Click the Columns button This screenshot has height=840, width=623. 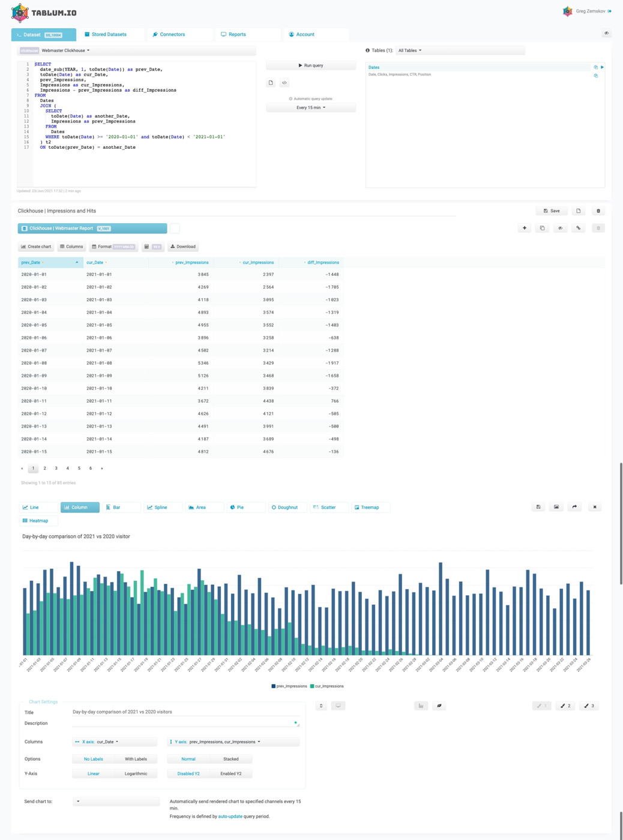point(71,247)
